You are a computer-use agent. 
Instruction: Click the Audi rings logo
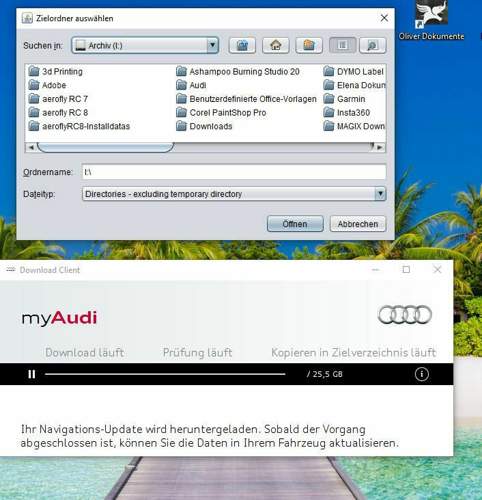405,314
